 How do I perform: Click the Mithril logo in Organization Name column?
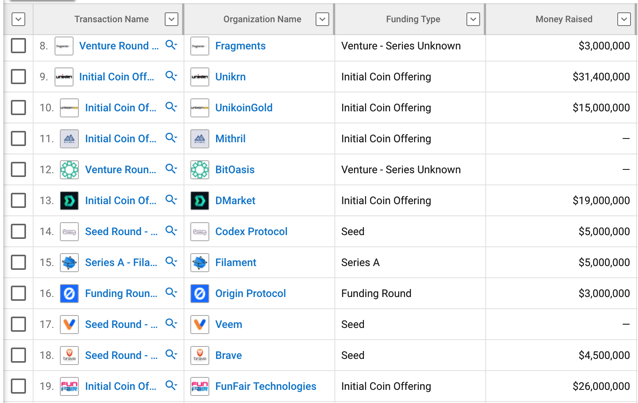[x=199, y=139]
